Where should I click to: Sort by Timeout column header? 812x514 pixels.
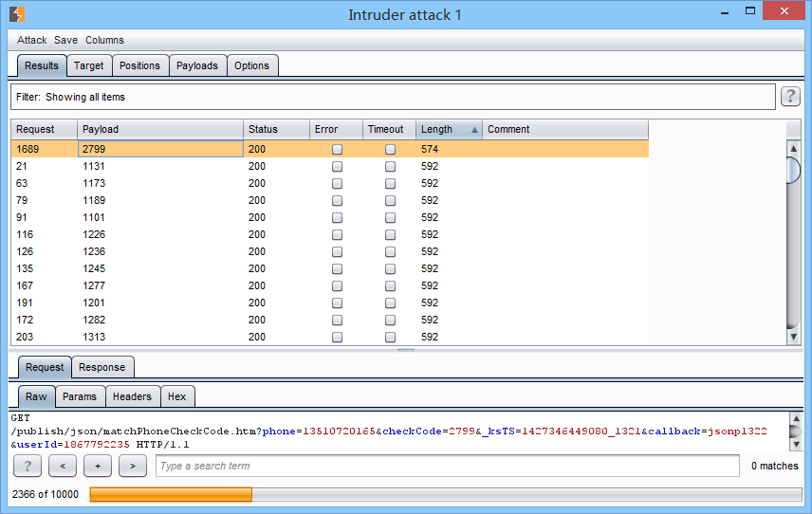click(x=390, y=129)
